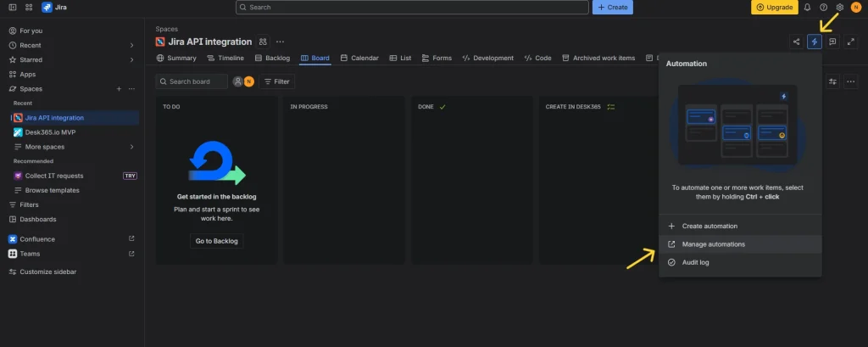The image size is (868, 347).
Task: Select the Board tab
Action: coord(315,58)
